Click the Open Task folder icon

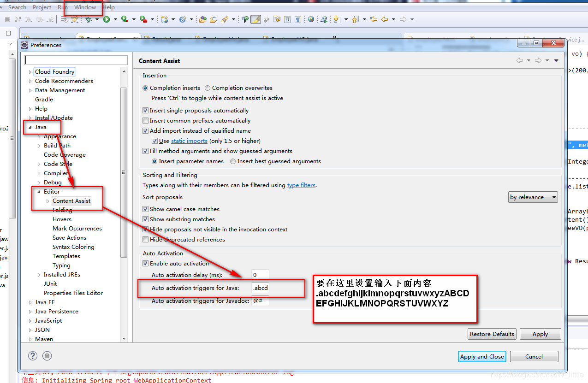click(213, 19)
